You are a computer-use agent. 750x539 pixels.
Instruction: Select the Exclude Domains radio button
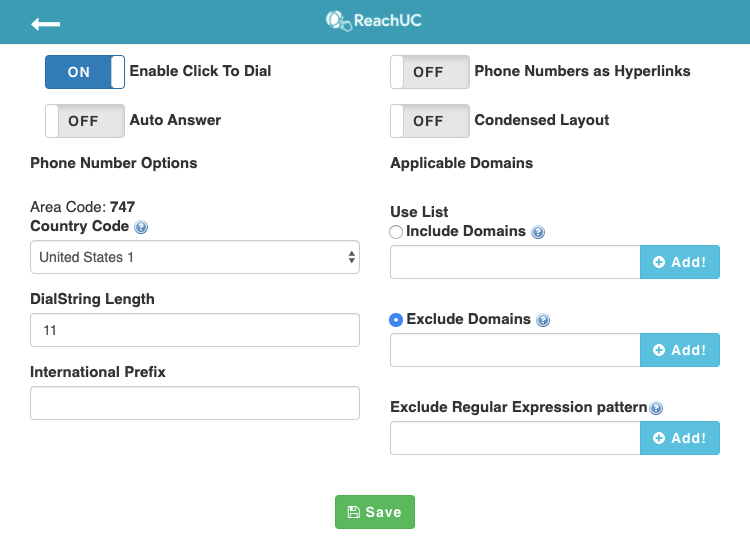point(396,319)
